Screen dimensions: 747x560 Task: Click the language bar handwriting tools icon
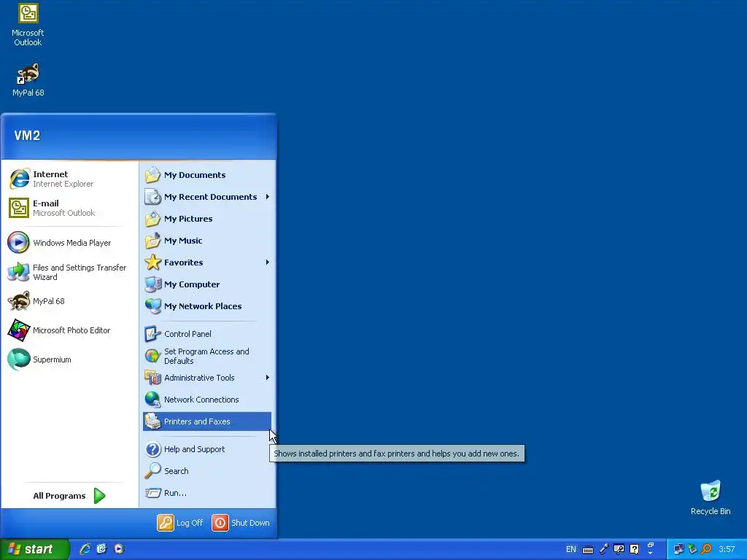click(x=619, y=550)
